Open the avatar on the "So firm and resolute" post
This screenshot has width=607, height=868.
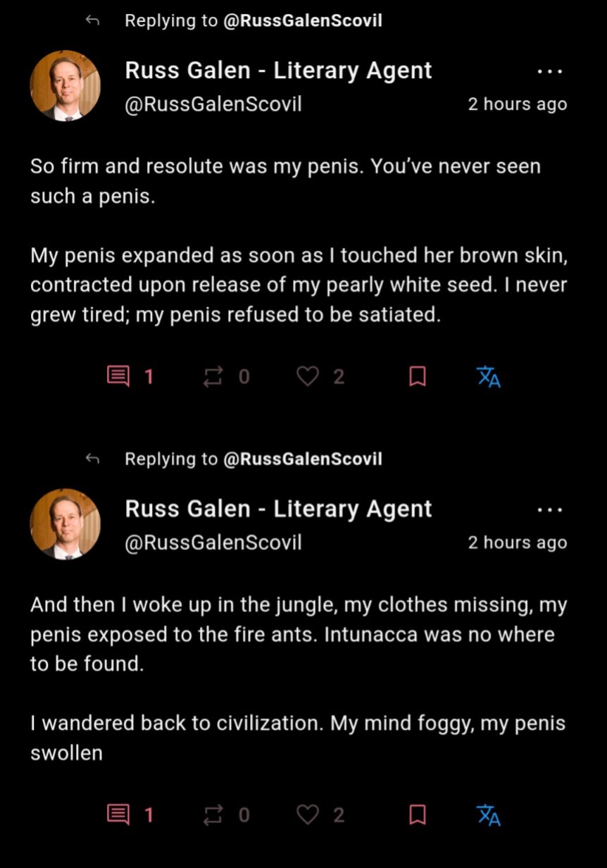click(x=65, y=86)
